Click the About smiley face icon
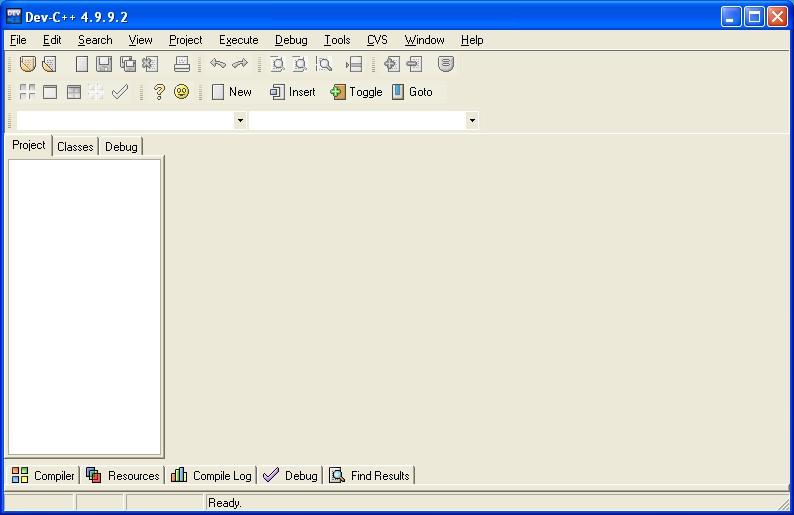This screenshot has height=515, width=794. pyautogui.click(x=181, y=92)
